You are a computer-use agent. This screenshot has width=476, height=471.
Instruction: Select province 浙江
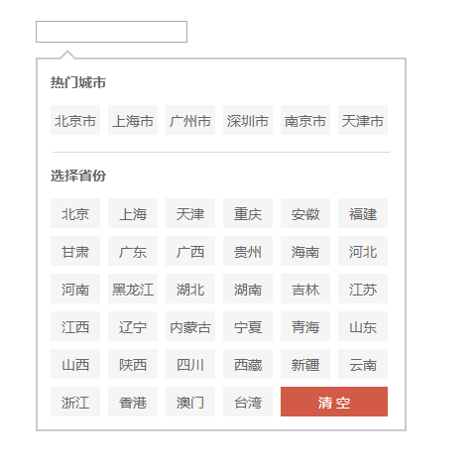point(75,402)
